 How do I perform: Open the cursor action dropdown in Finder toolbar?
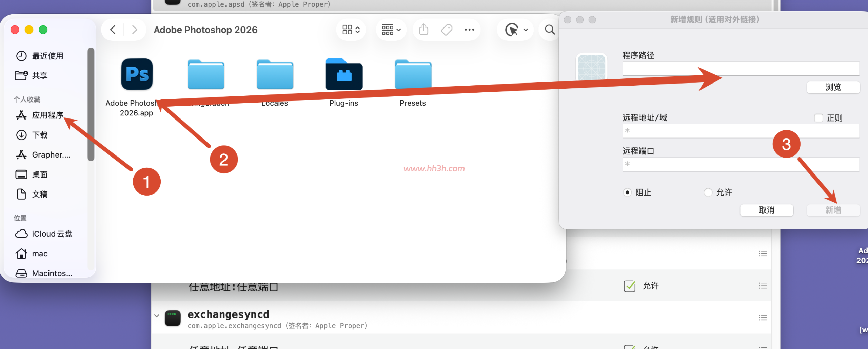coord(516,30)
